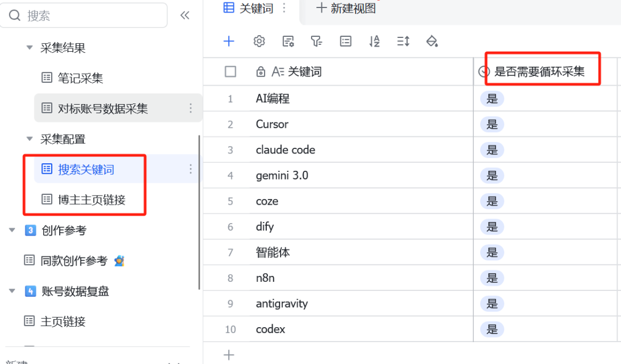Click 是 tag in antigravity row
The width and height of the screenshot is (621, 364).
492,304
